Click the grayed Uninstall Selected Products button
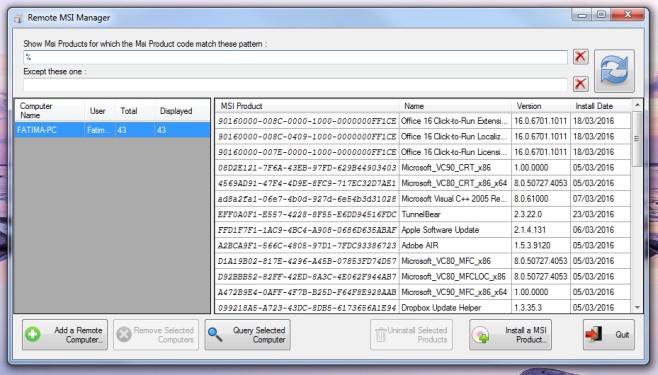The height and width of the screenshot is (375, 658). (x=411, y=335)
